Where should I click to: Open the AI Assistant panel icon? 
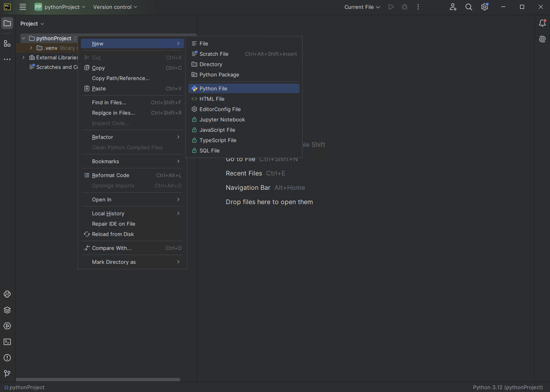[x=542, y=39]
